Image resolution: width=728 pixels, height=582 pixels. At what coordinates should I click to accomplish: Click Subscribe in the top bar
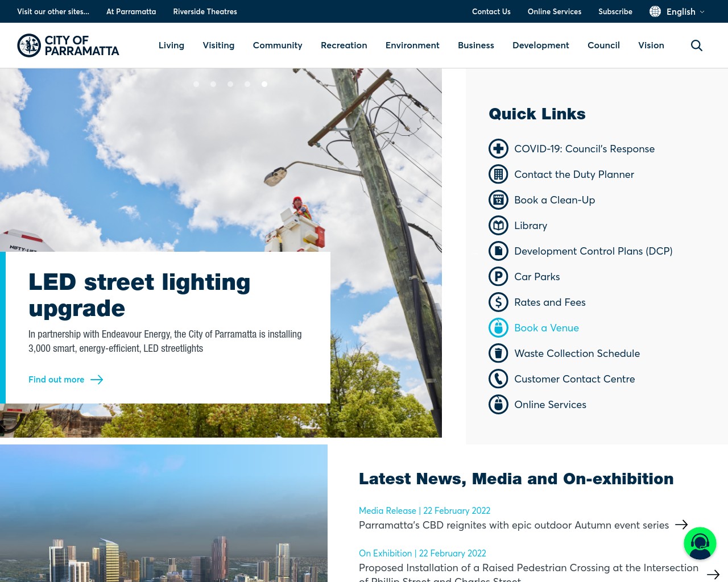pos(615,11)
